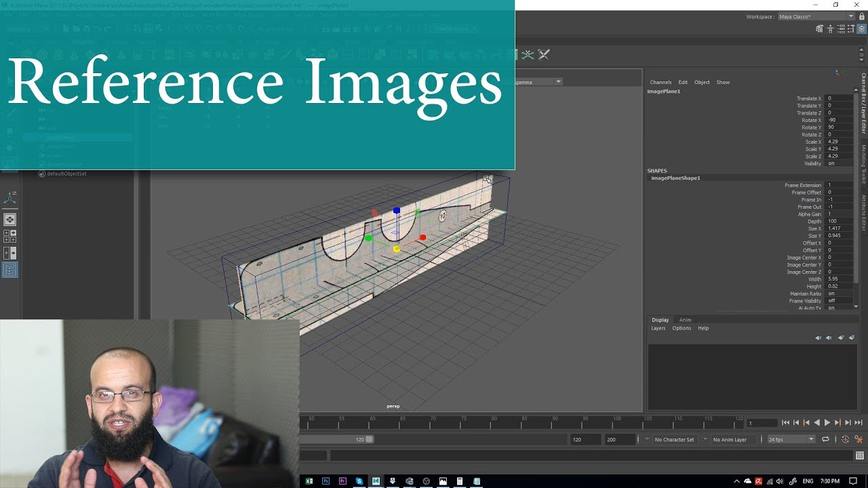Click create layer from selected icon
Viewport: 868px width, 488px height.
(x=852, y=338)
